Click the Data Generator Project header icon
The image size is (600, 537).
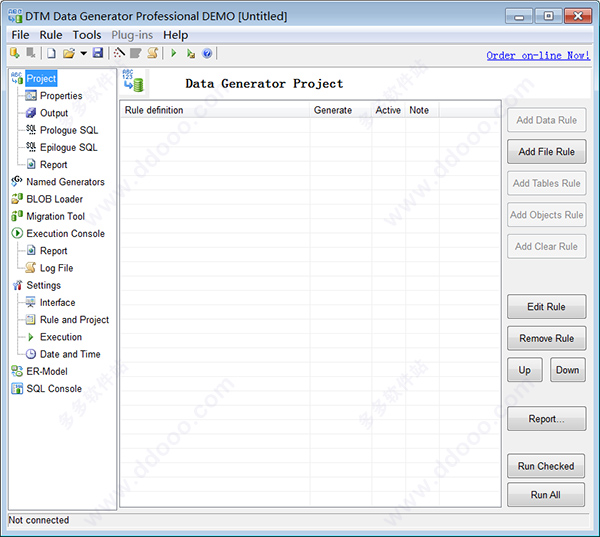tap(133, 81)
